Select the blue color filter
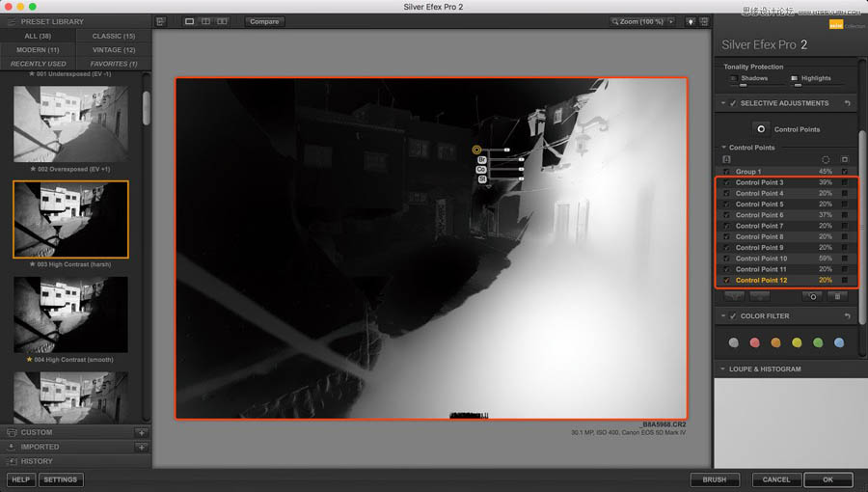The height and width of the screenshot is (492, 868). coord(839,342)
